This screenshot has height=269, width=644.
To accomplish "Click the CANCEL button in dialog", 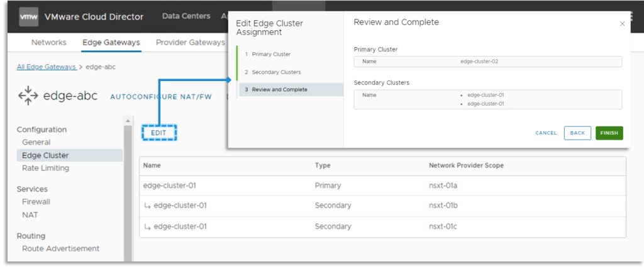I will click(x=546, y=133).
